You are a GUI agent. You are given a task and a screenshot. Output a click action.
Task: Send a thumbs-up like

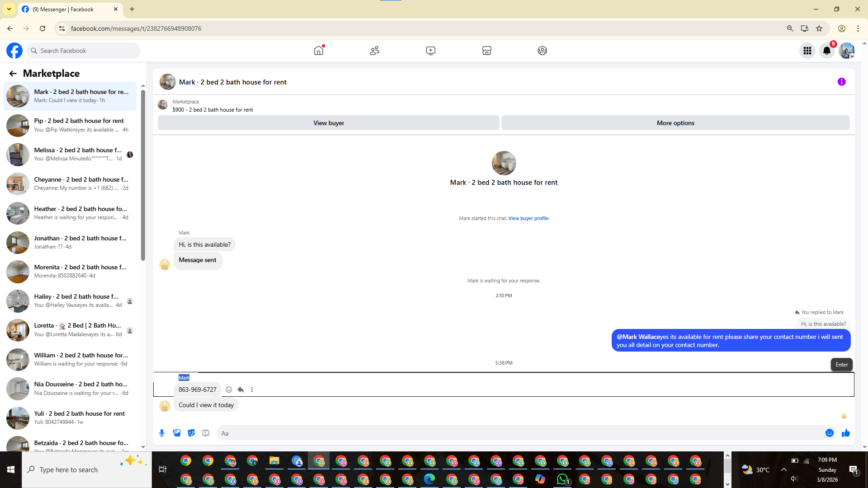click(845, 433)
